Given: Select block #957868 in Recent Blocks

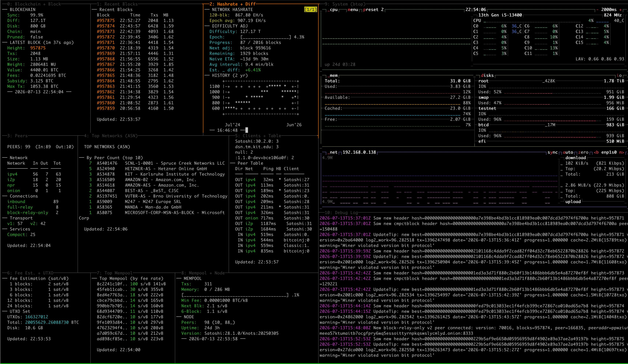Looking at the screenshot, I should tap(135, 59).
